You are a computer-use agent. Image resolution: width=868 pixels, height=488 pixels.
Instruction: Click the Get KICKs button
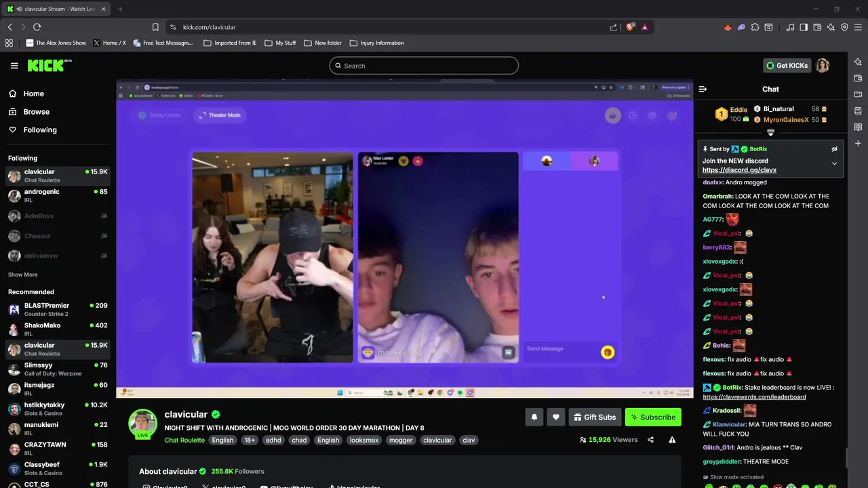tap(787, 66)
